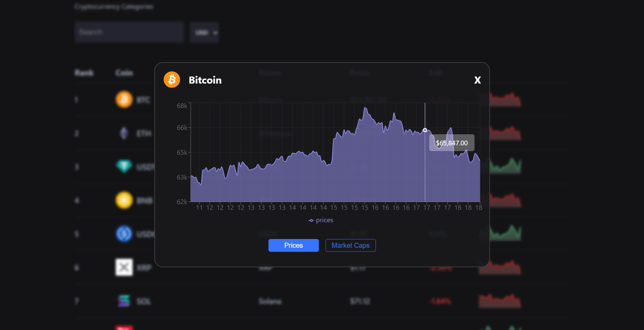Click the Rank column header
The height and width of the screenshot is (330, 644).
pyautogui.click(x=84, y=73)
